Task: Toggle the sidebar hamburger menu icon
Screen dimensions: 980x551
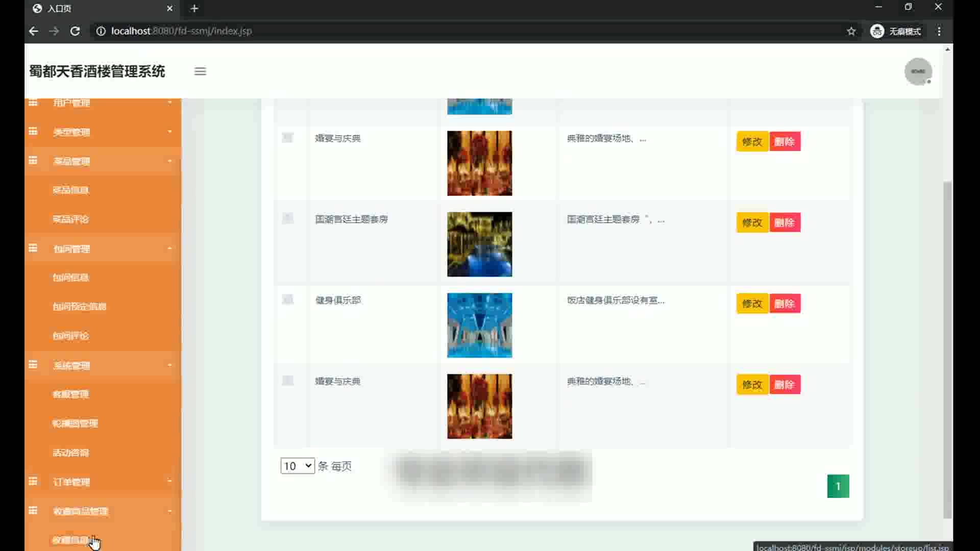Action: pyautogui.click(x=200, y=71)
